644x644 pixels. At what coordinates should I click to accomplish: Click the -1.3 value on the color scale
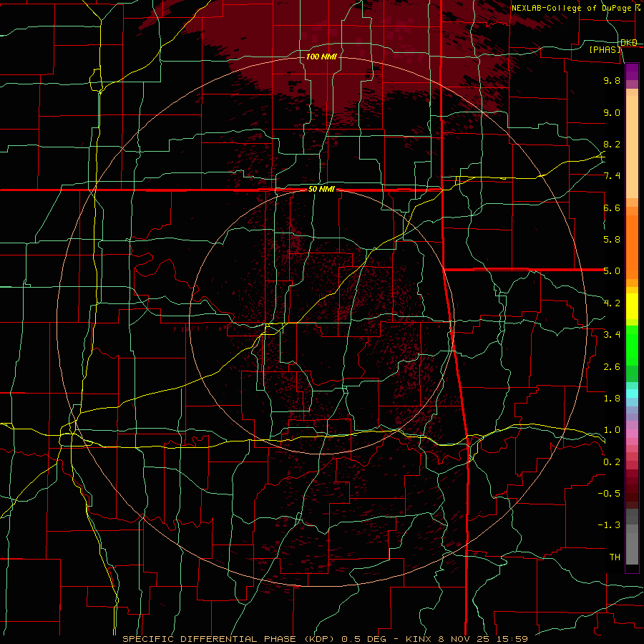click(609, 526)
